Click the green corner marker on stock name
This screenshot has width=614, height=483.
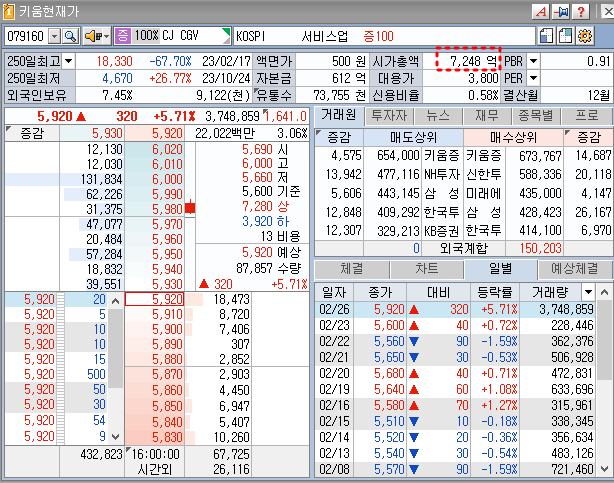pyautogui.click(x=226, y=32)
